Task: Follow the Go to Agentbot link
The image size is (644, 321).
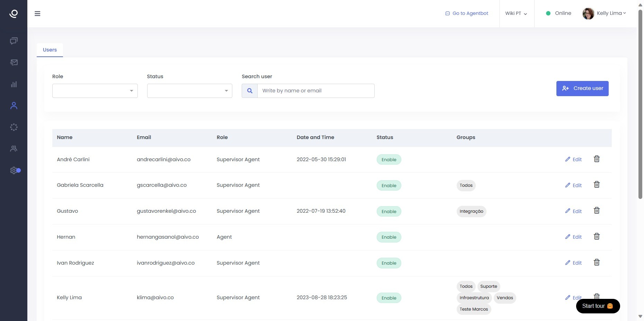Action: 467,13
